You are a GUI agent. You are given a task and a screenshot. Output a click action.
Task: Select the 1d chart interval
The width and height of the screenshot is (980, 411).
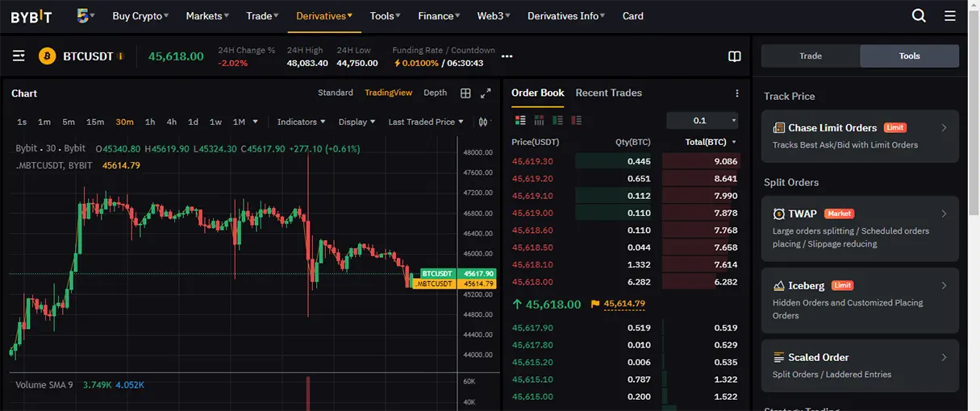[194, 122]
